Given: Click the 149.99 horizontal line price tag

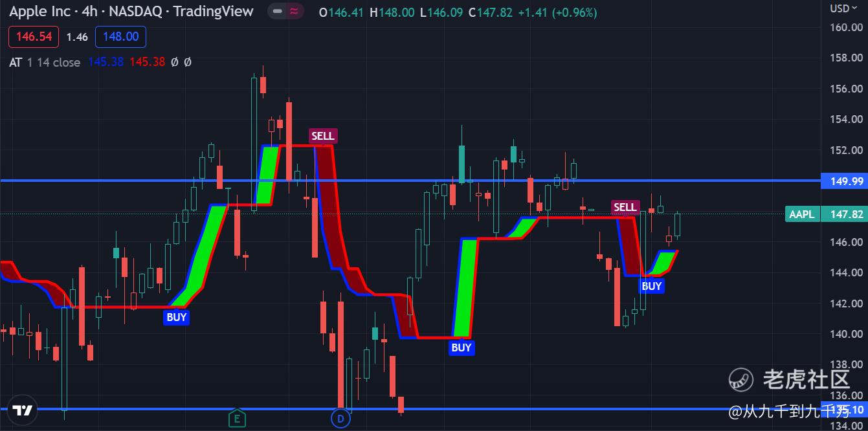Looking at the screenshot, I should click(x=844, y=181).
